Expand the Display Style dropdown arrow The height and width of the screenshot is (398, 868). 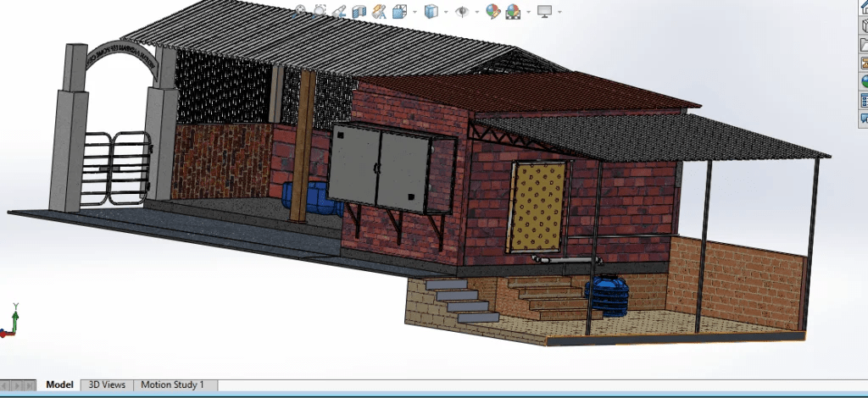[x=444, y=12]
